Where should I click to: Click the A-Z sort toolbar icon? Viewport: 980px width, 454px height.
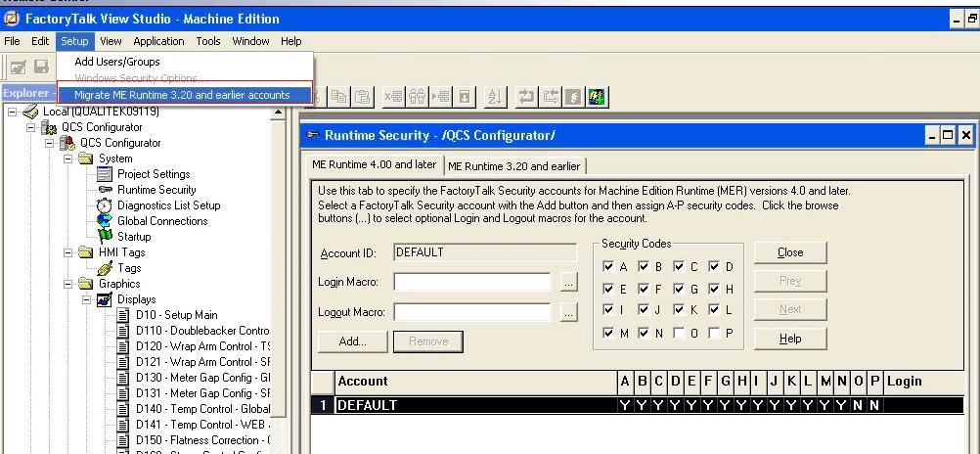[x=495, y=97]
